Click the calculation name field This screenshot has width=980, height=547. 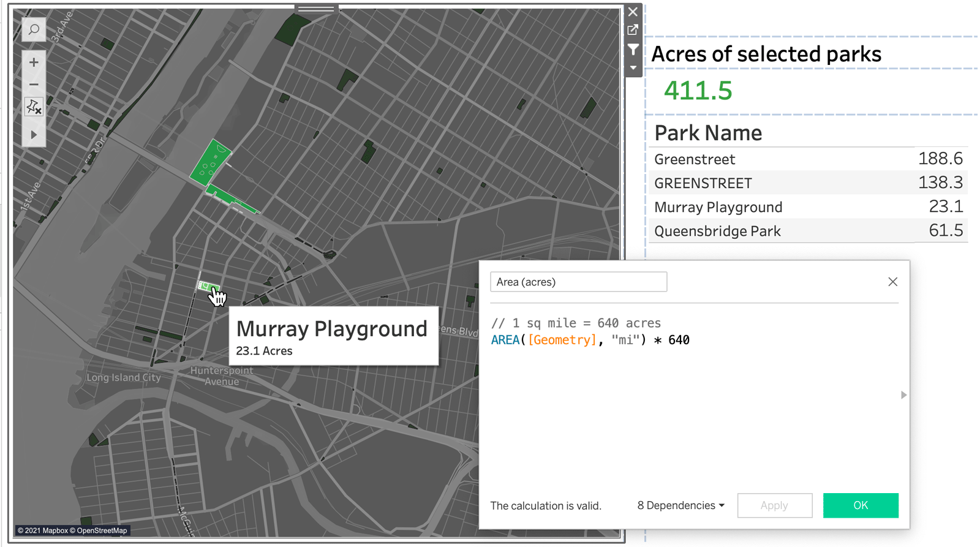click(x=578, y=282)
